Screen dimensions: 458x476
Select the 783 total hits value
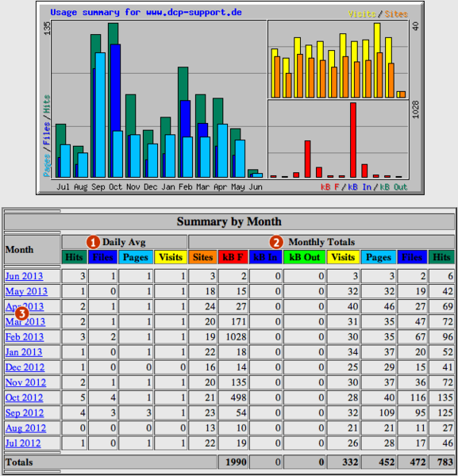pos(445,462)
